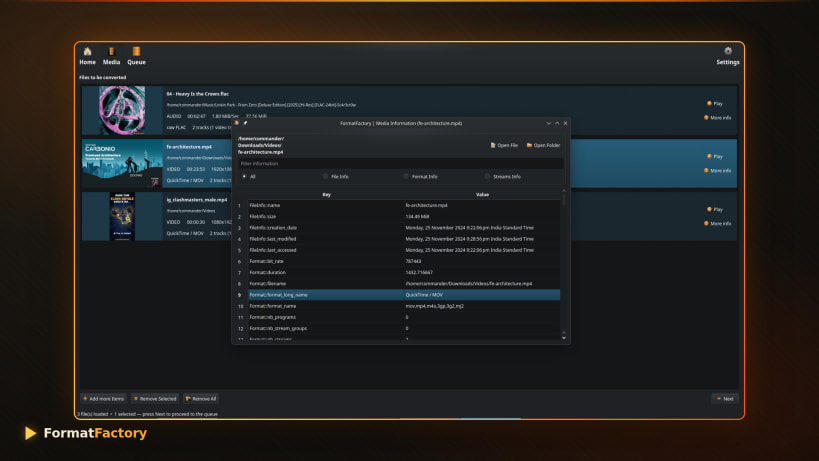Click the info table vertical scrollbar thumb
This screenshot has height=461, width=819.
pos(564,199)
